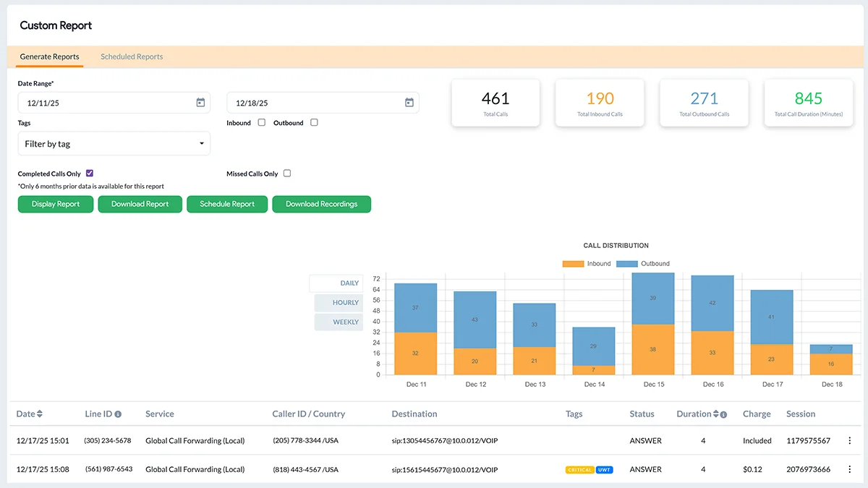Click the Download Report button

coord(140,204)
